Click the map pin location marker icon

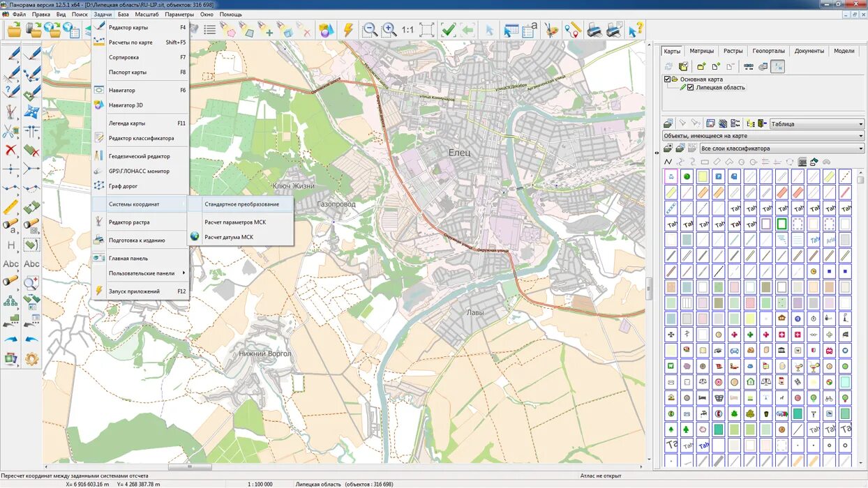pyautogui.click(x=573, y=30)
